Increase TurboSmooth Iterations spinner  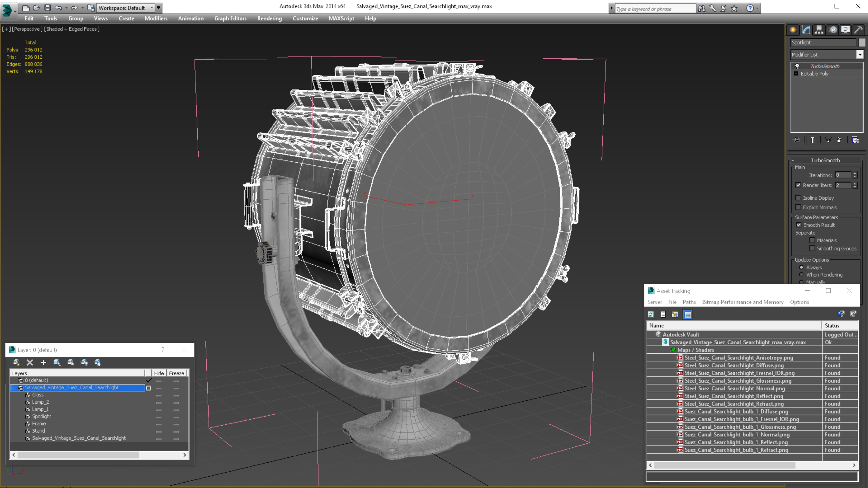tap(854, 174)
